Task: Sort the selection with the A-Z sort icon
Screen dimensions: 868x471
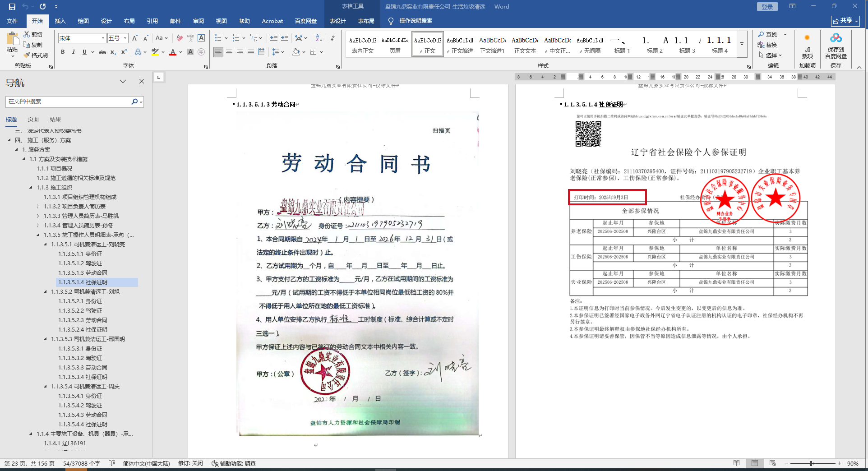Action: coord(319,38)
